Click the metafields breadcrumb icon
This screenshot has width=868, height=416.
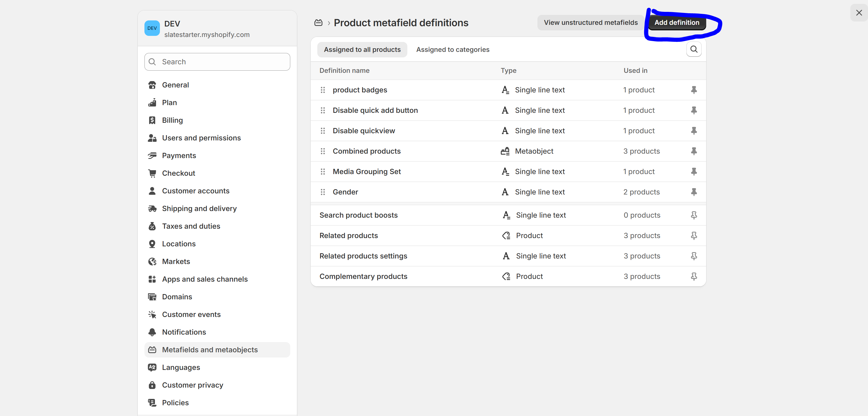[318, 23]
